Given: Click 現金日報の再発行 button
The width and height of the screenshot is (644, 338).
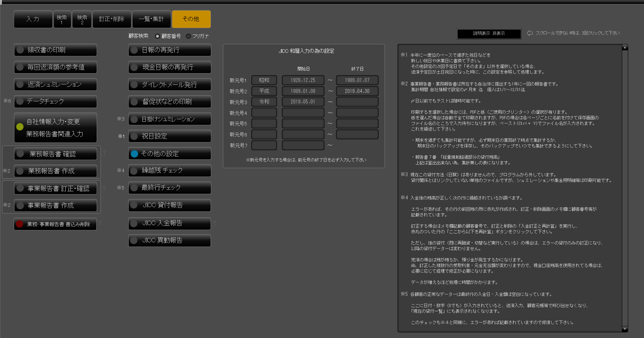Looking at the screenshot, I should point(170,67).
